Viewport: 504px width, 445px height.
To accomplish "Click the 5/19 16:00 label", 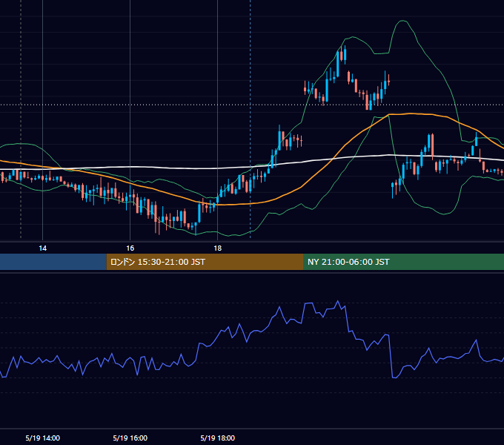I will tap(130, 438).
